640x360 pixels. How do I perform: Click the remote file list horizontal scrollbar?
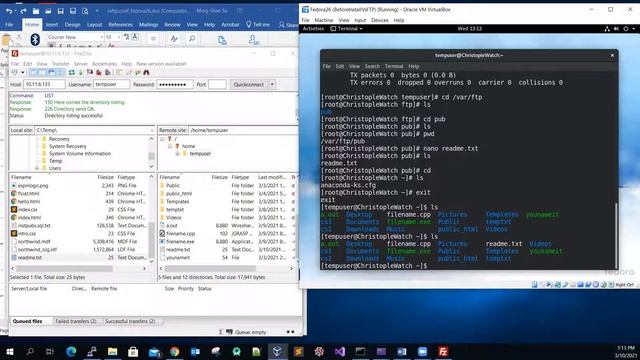(x=227, y=269)
